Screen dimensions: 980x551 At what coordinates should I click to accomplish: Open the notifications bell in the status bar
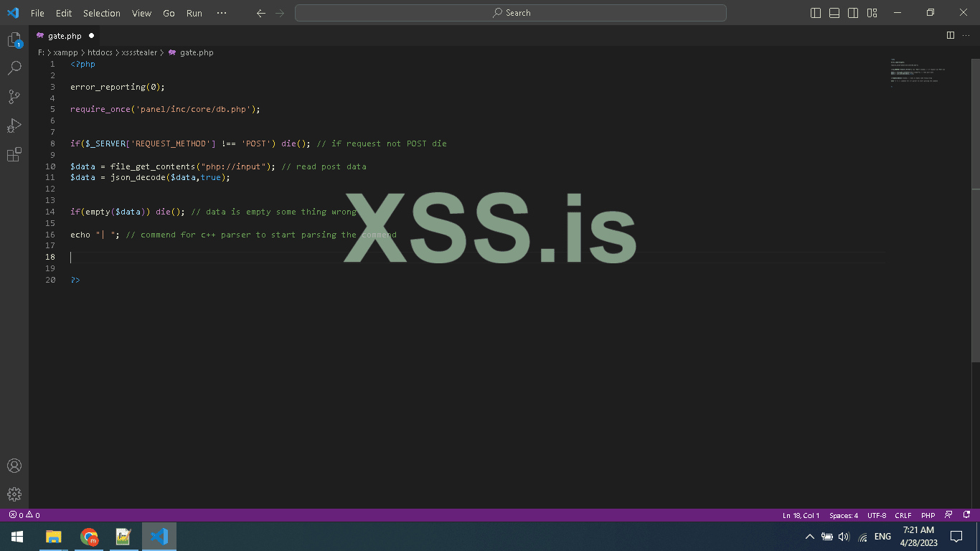967,515
